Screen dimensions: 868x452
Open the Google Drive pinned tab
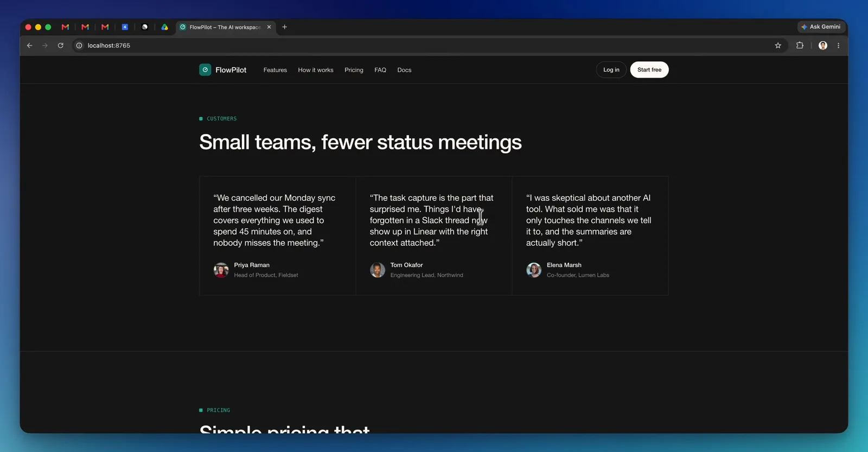[164, 27]
